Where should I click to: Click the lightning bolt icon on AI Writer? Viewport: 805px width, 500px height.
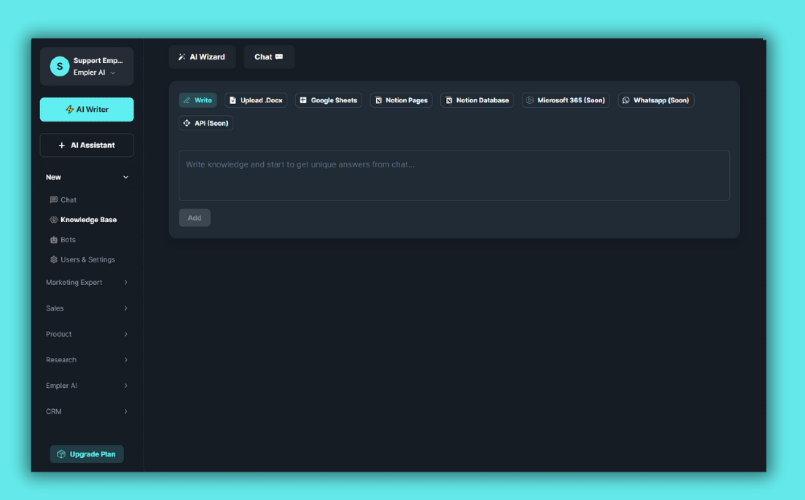point(69,109)
